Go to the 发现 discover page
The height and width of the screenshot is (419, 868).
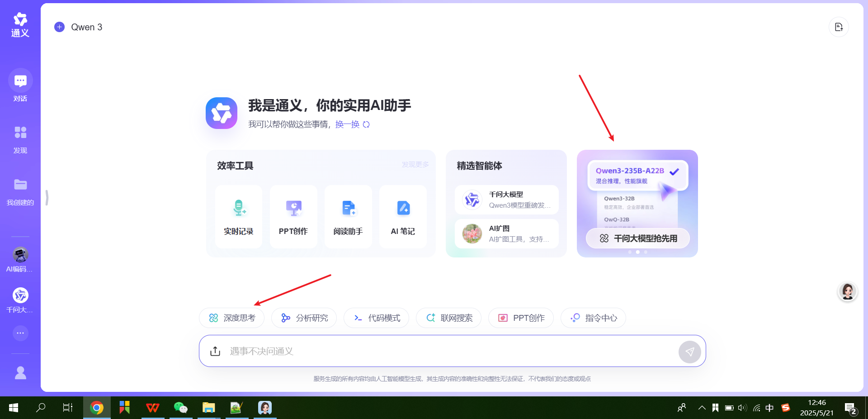(20, 139)
